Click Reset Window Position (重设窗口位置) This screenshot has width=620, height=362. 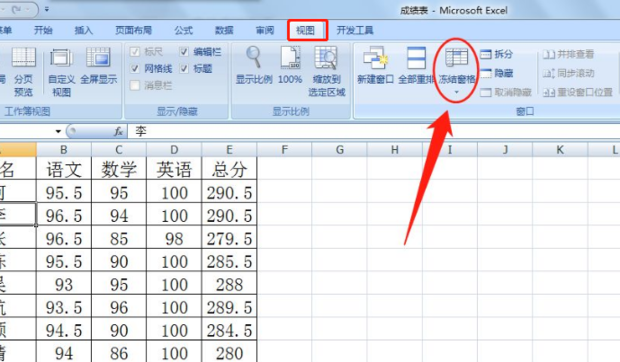point(578,92)
